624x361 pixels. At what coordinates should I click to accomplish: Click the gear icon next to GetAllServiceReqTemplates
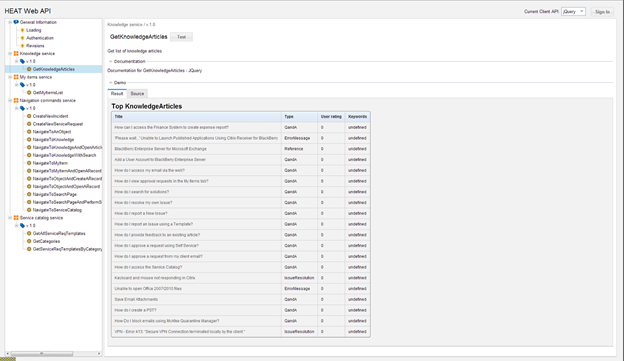29,233
